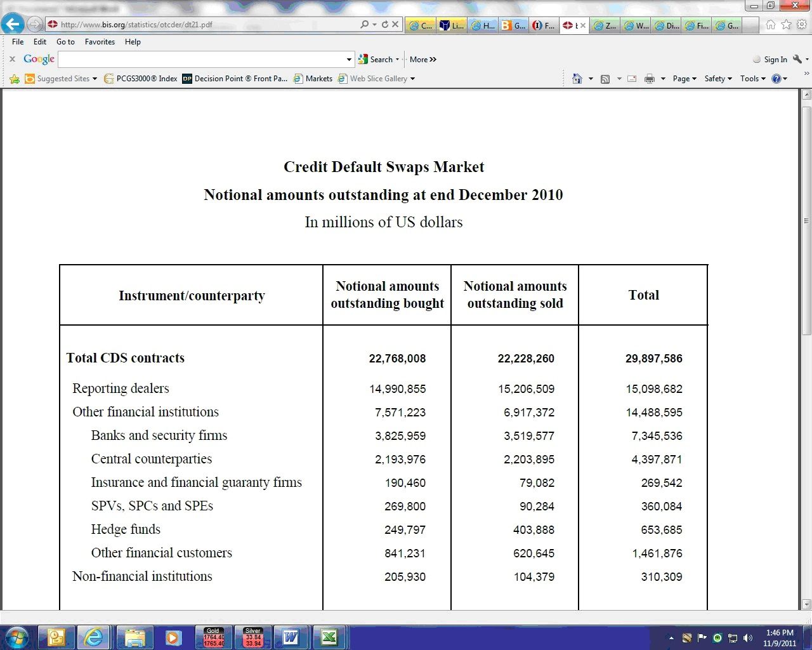Show hidden tray icons arrow
This screenshot has width=812, height=650.
point(671,638)
